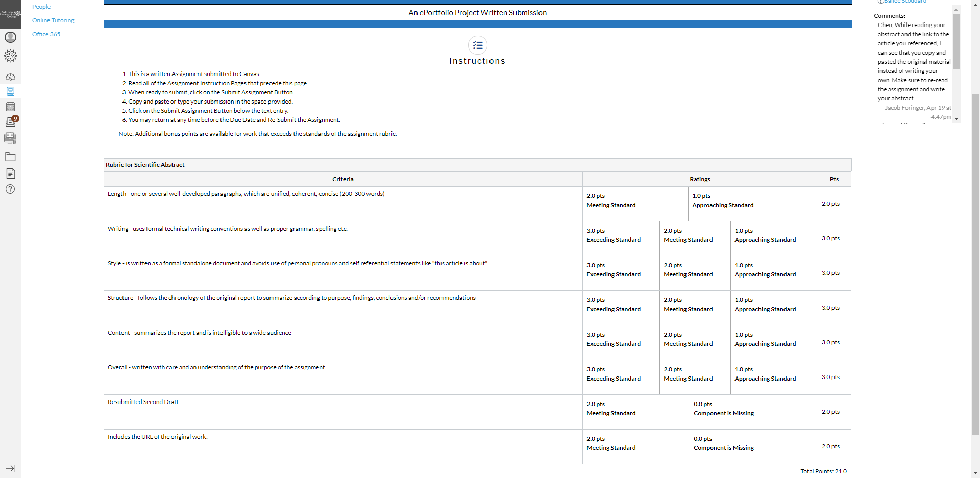Open the Help question mark icon
Image resolution: width=980 pixels, height=478 pixels.
pyautogui.click(x=10, y=189)
